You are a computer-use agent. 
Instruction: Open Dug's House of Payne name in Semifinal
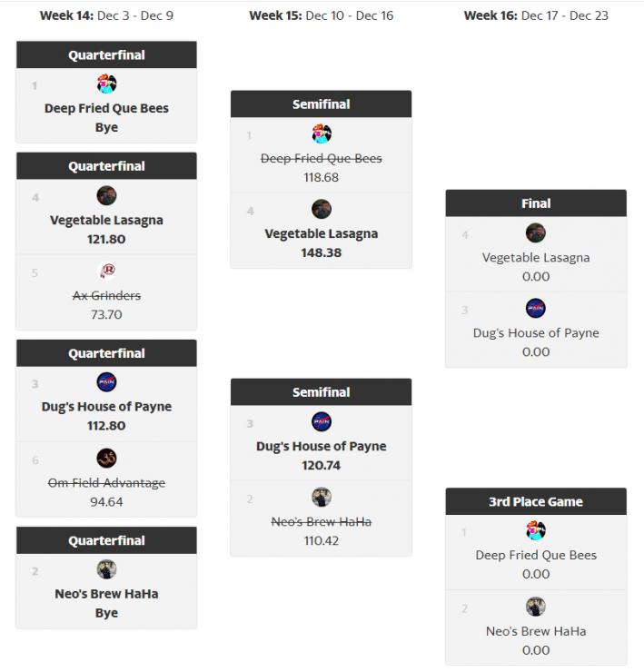point(322,446)
